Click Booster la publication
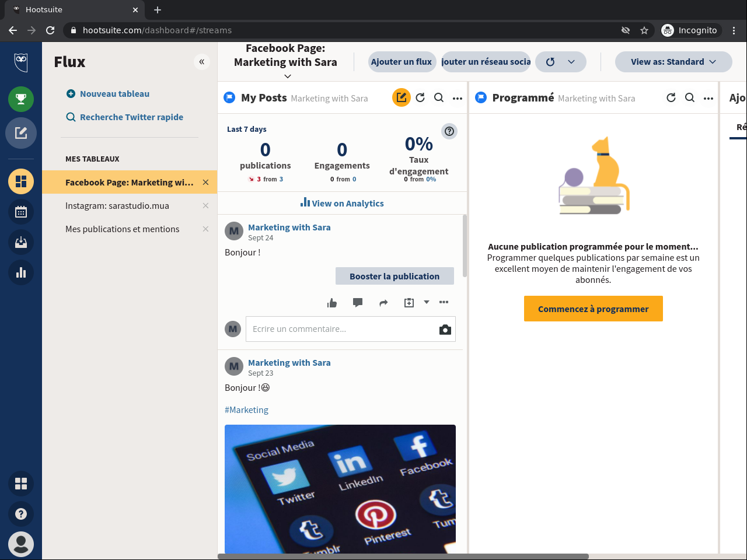The image size is (747, 560). [x=395, y=276]
